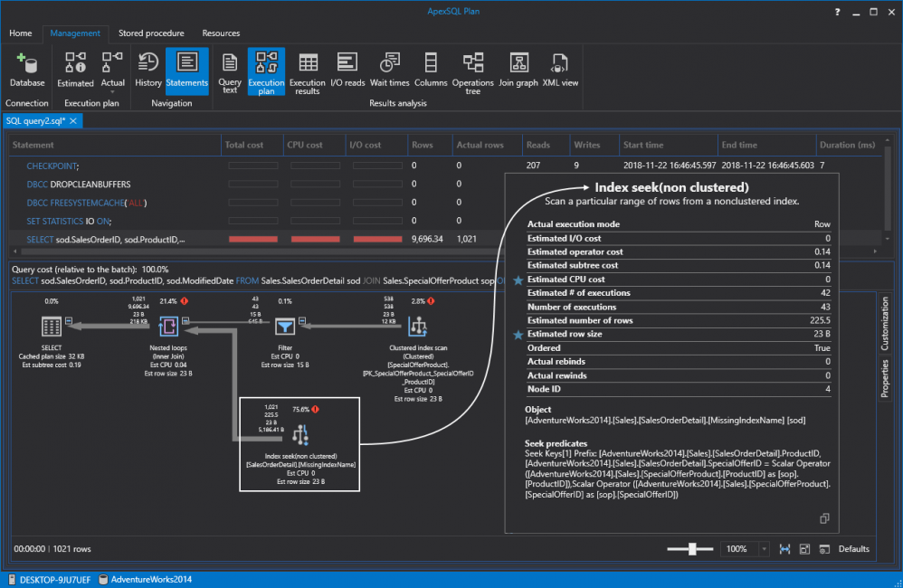The height and width of the screenshot is (588, 903).
Task: Toggle fit-to-width zoom icon
Action: [783, 549]
